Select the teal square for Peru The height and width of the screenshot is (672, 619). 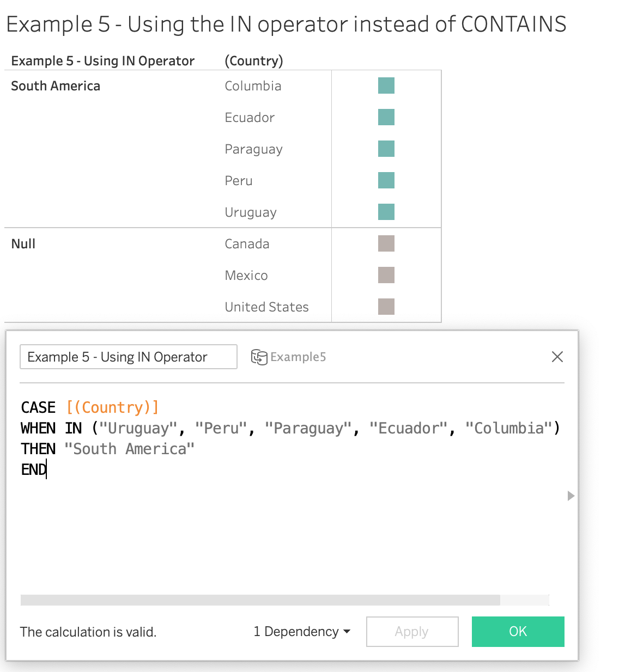click(386, 180)
